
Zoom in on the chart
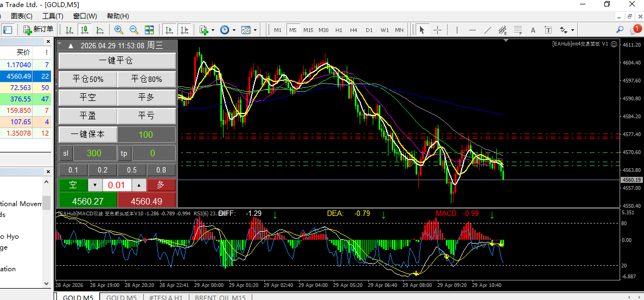point(118,30)
